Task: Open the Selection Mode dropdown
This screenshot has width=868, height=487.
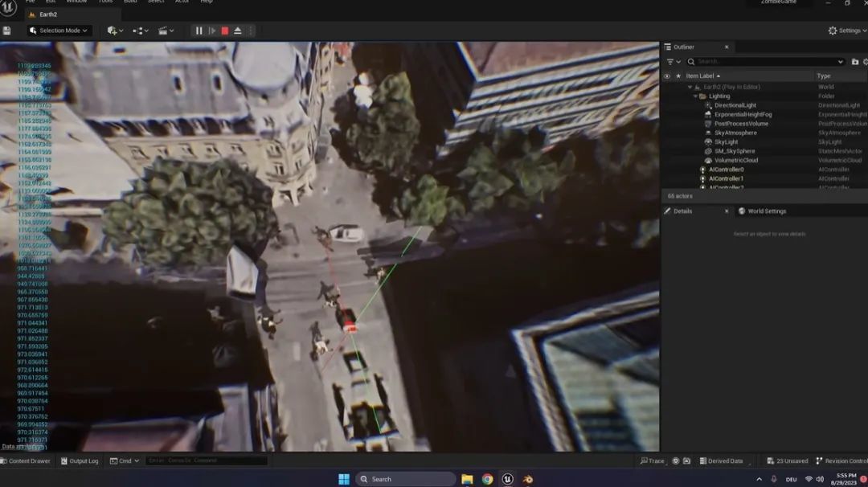Action: (x=59, y=31)
